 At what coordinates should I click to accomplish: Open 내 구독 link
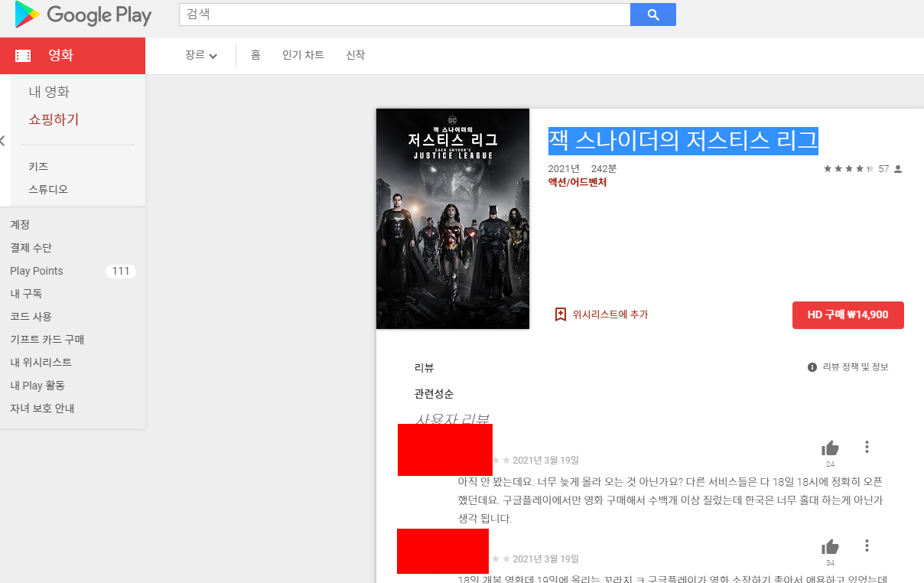pos(26,294)
